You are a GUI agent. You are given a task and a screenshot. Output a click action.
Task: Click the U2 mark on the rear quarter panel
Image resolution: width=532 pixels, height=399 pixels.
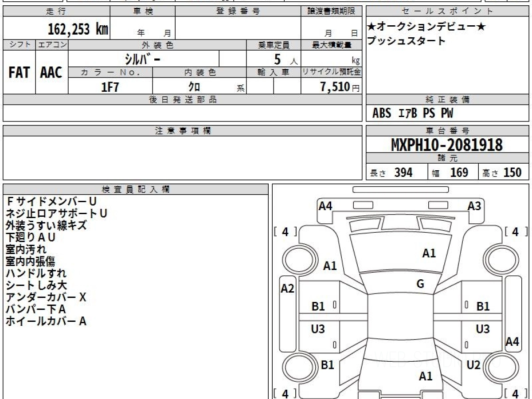click(474, 365)
